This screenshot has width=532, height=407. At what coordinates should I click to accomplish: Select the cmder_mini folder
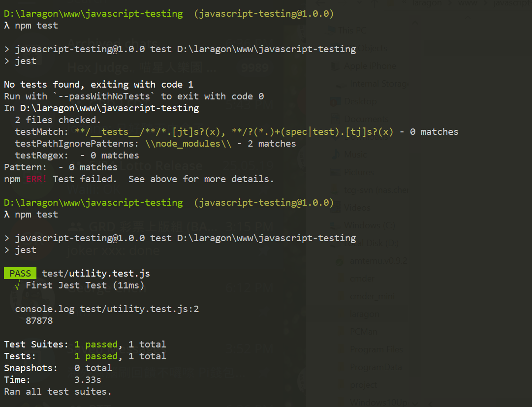372,296
